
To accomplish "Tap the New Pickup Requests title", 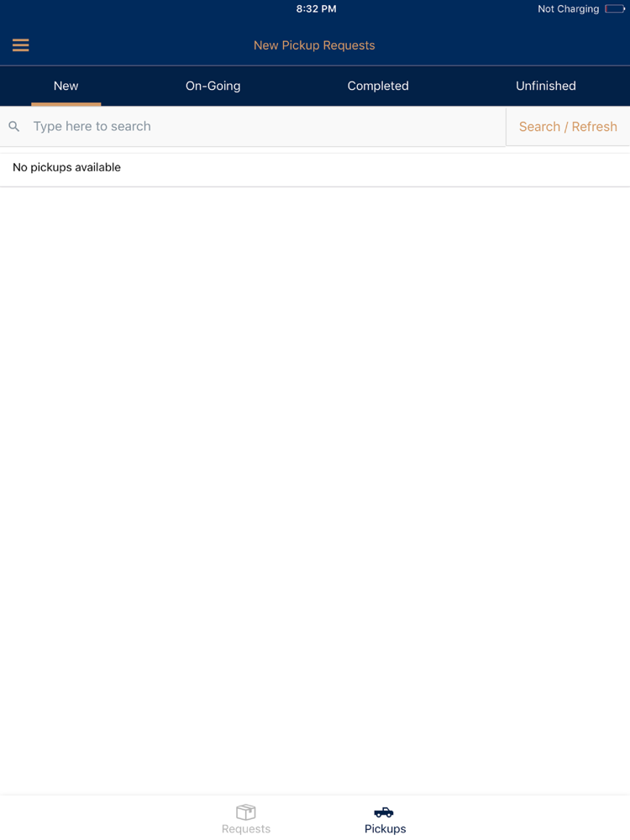I will [314, 45].
